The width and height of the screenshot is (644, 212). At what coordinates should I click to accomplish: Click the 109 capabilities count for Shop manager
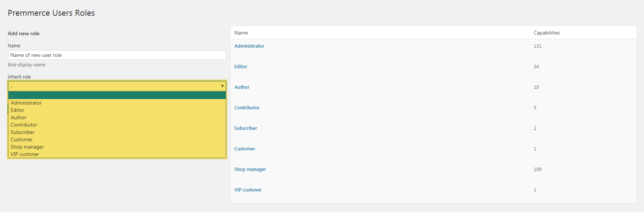point(537,169)
